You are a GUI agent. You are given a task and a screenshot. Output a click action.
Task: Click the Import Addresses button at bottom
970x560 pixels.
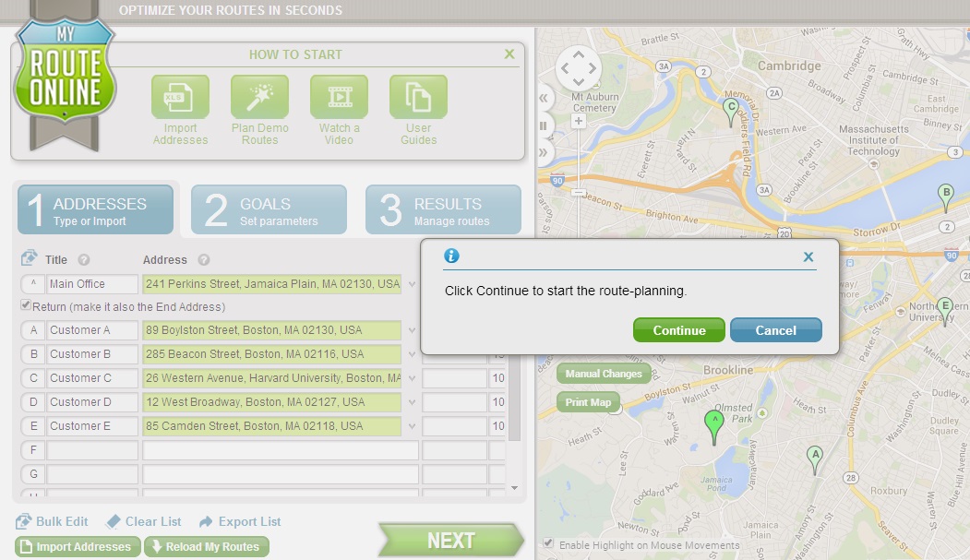coord(78,546)
